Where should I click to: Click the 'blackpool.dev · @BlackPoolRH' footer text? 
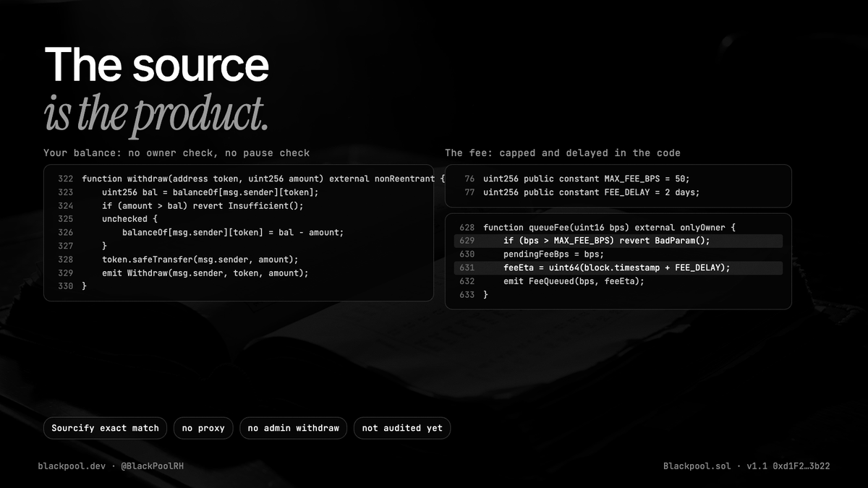click(x=111, y=466)
